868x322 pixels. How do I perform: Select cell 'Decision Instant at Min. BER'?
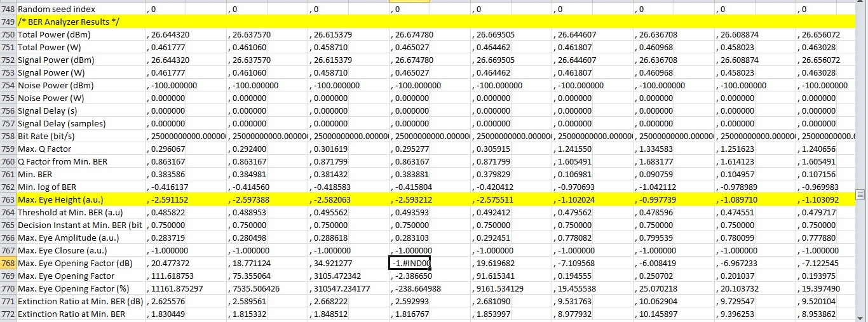(x=81, y=225)
